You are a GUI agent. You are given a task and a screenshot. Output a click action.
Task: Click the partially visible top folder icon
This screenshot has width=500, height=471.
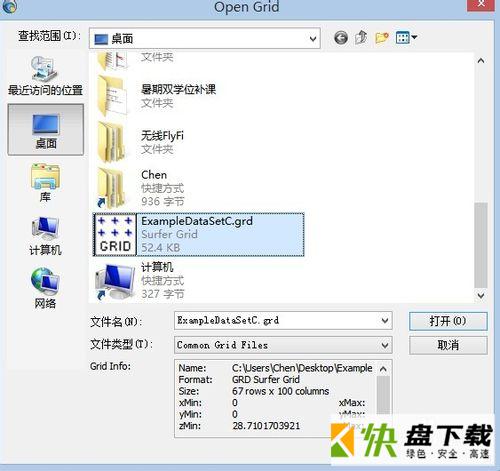pyautogui.click(x=113, y=61)
